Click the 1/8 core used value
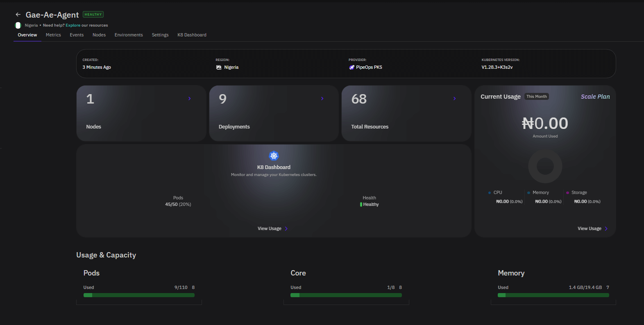The image size is (644, 325). coord(391,288)
